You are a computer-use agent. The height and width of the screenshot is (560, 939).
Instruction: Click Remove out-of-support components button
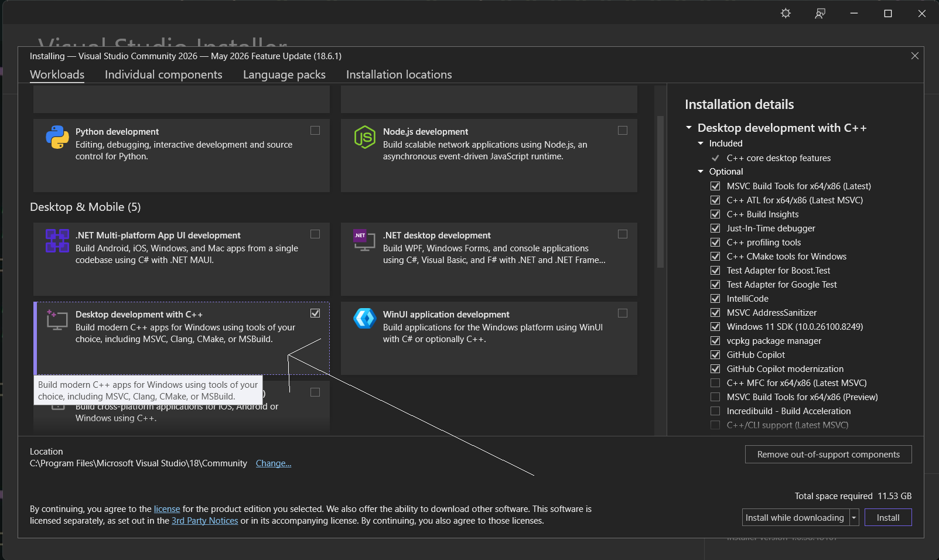828,455
